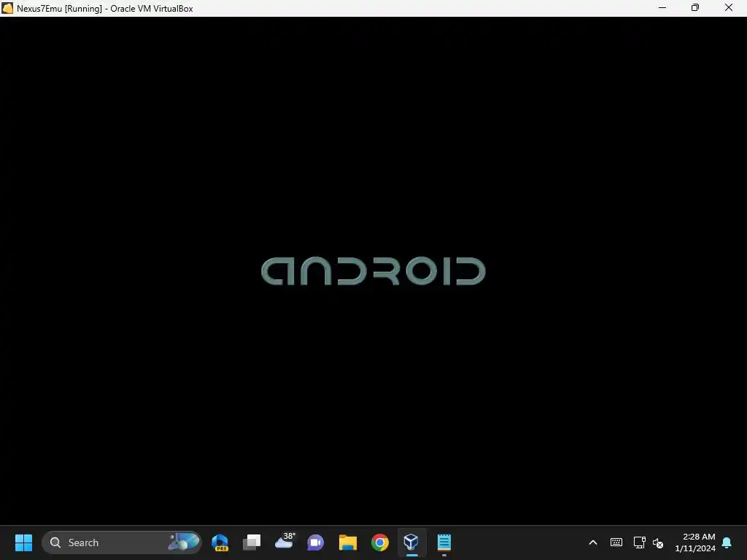
Task: Open the weather widget showing 38°
Action: 285,541
